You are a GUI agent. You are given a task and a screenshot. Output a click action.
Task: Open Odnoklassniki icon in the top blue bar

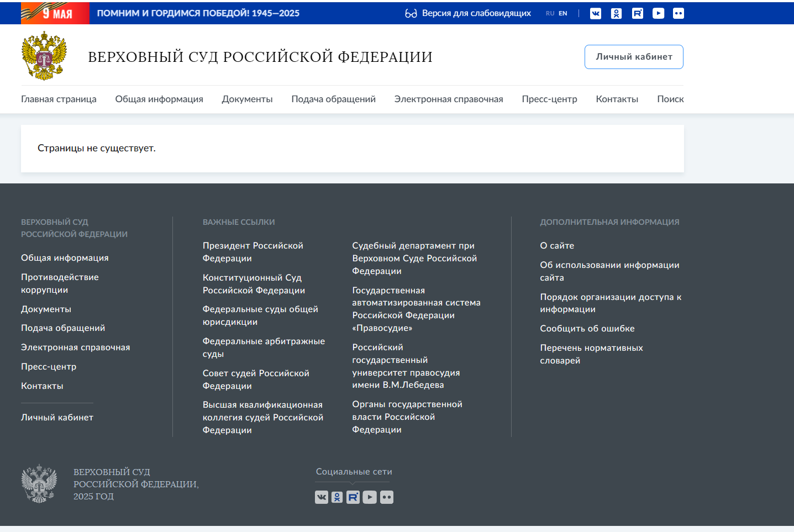pyautogui.click(x=616, y=13)
